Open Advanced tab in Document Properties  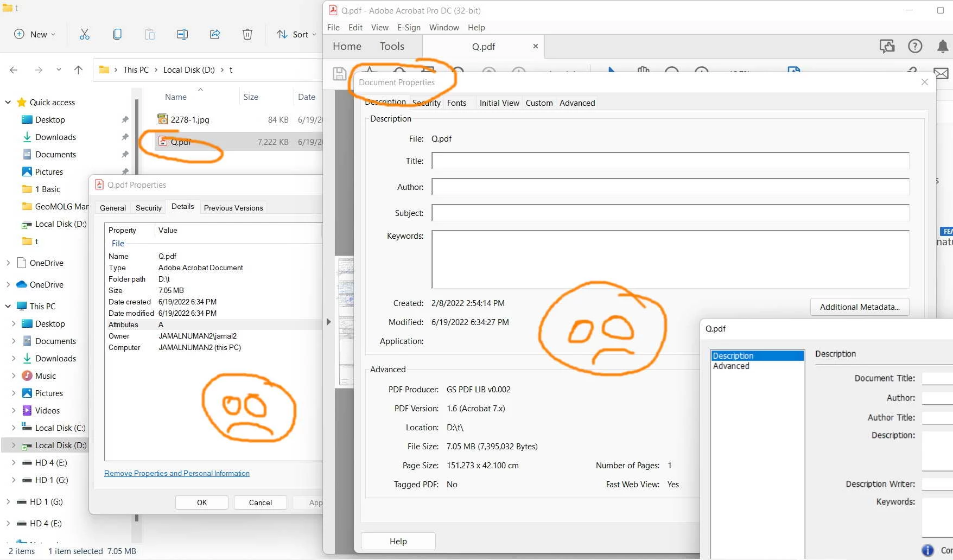(x=577, y=103)
